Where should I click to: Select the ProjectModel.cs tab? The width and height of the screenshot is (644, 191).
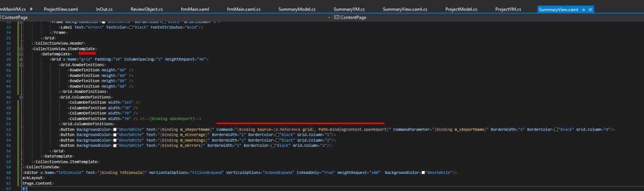click(461, 10)
